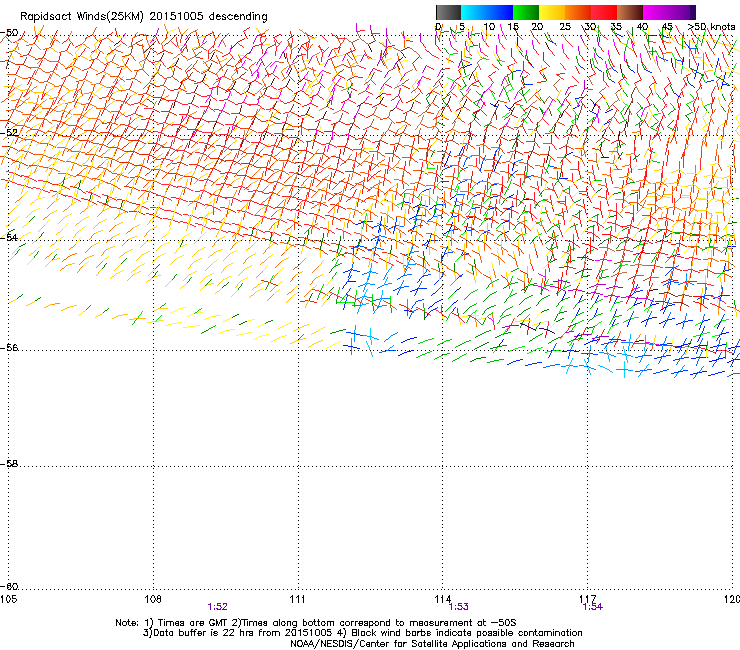
Task: Click the '111' longitude axis label
Action: tap(298, 599)
